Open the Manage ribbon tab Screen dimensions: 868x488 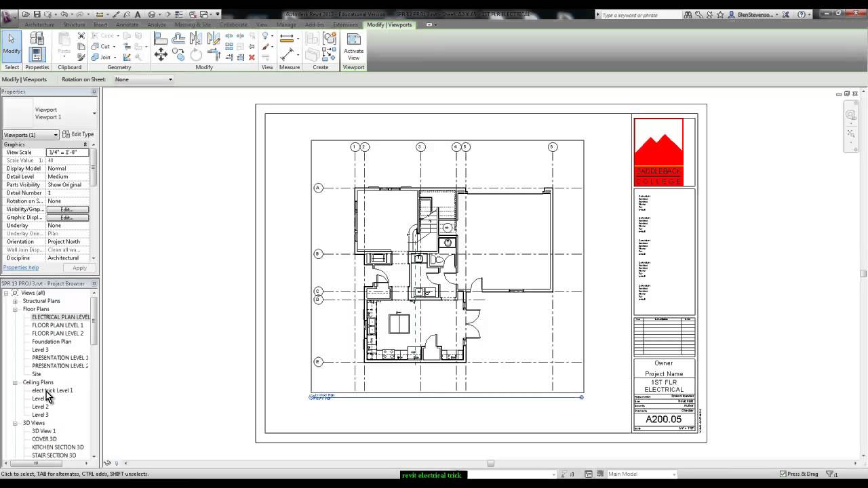(x=286, y=24)
